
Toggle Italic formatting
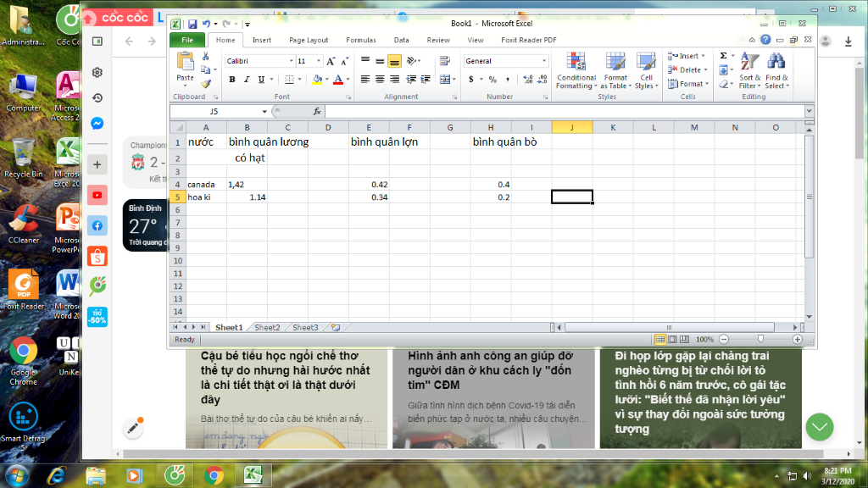pyautogui.click(x=247, y=79)
